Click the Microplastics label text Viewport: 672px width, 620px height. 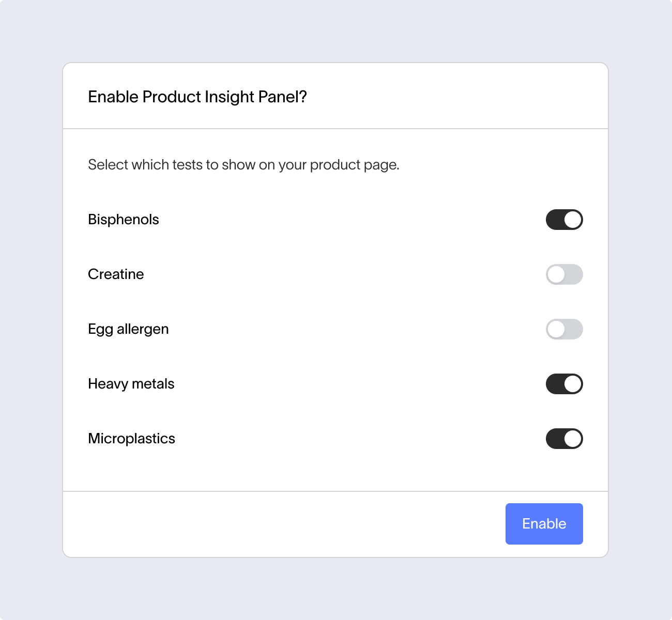point(132,439)
